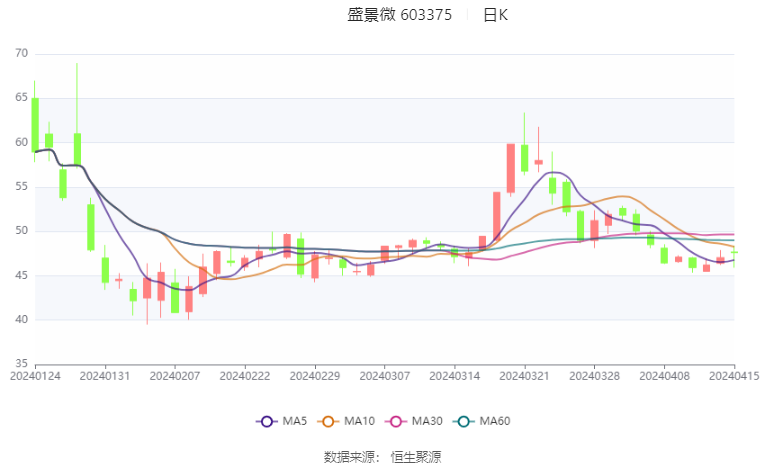Click x-axis date label 20240314
The height and width of the screenshot is (465, 765).
[455, 376]
